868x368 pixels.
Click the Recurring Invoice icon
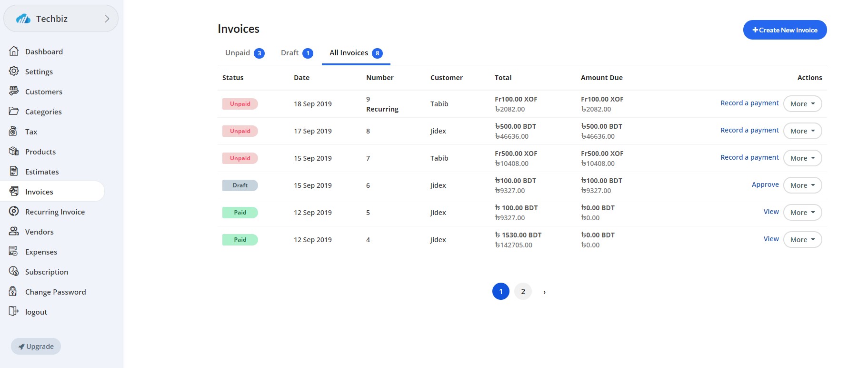tap(14, 211)
